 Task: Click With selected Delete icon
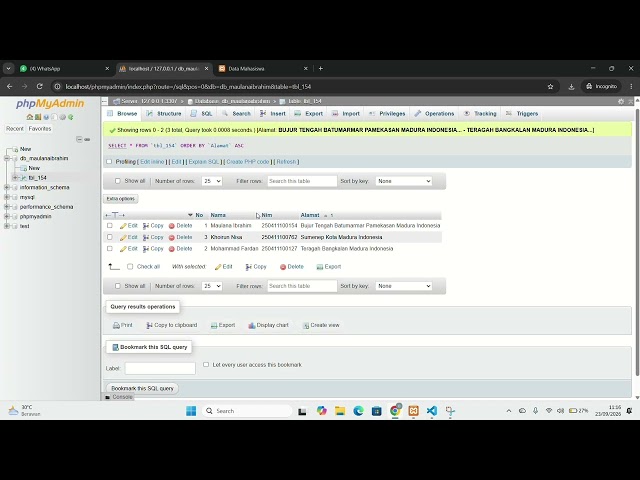point(283,267)
